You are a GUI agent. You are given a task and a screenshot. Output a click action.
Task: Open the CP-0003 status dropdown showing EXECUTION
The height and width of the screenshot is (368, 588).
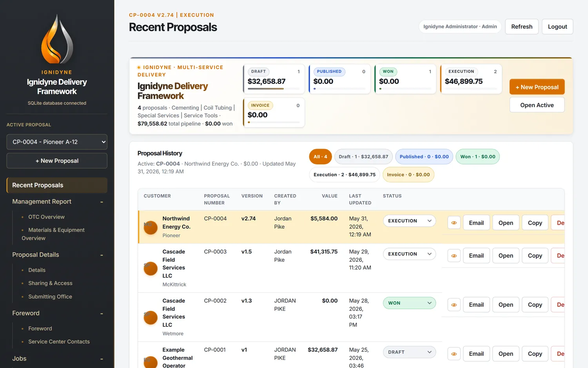point(409,254)
